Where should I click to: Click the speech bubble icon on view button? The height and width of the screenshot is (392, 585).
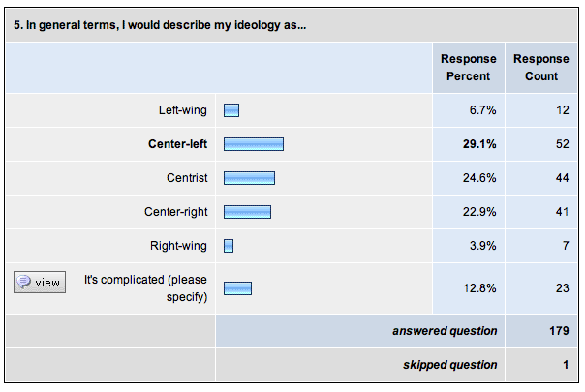[x=24, y=283]
